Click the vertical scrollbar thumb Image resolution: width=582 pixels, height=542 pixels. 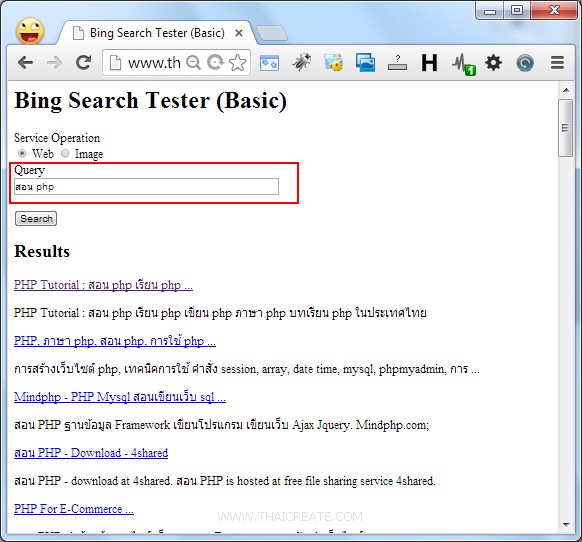point(566,128)
